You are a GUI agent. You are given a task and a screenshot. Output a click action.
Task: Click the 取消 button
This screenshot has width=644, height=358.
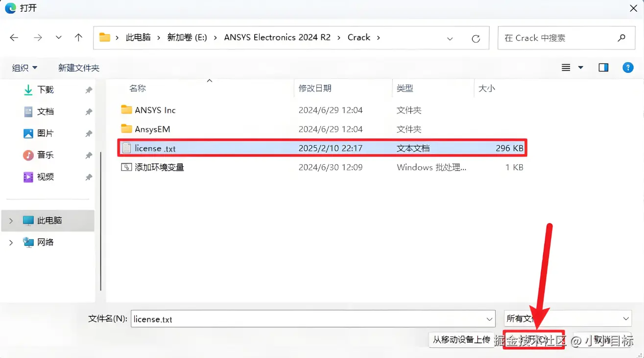[x=602, y=339]
